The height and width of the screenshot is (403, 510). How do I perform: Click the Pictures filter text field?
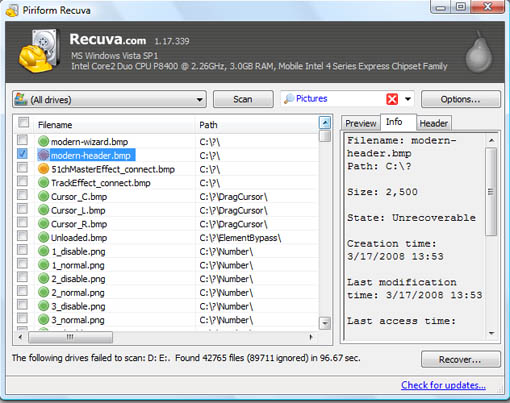point(333,99)
